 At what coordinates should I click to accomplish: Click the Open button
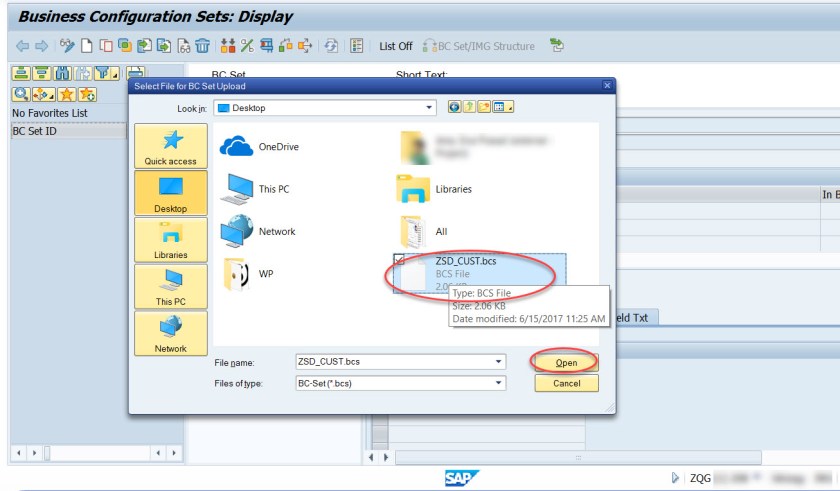(566, 362)
